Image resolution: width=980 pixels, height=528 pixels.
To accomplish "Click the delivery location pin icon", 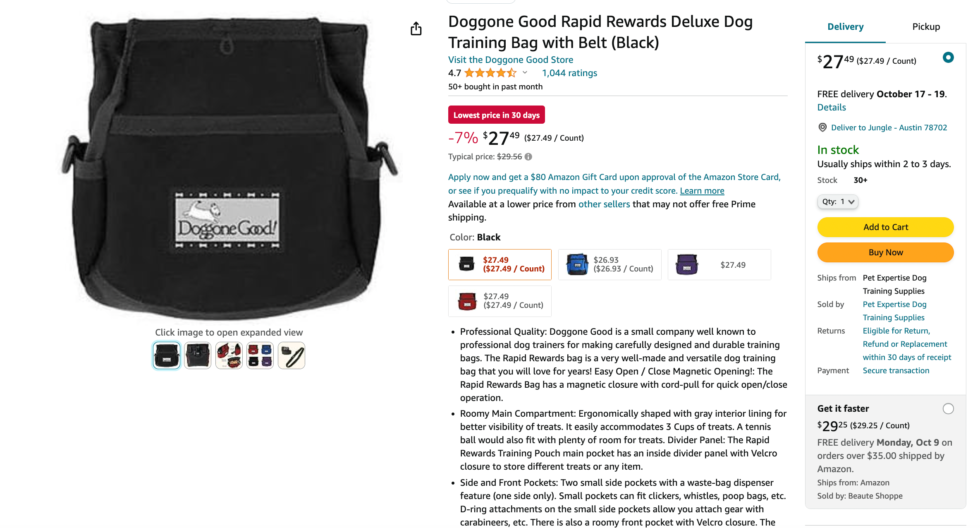I will 822,127.
